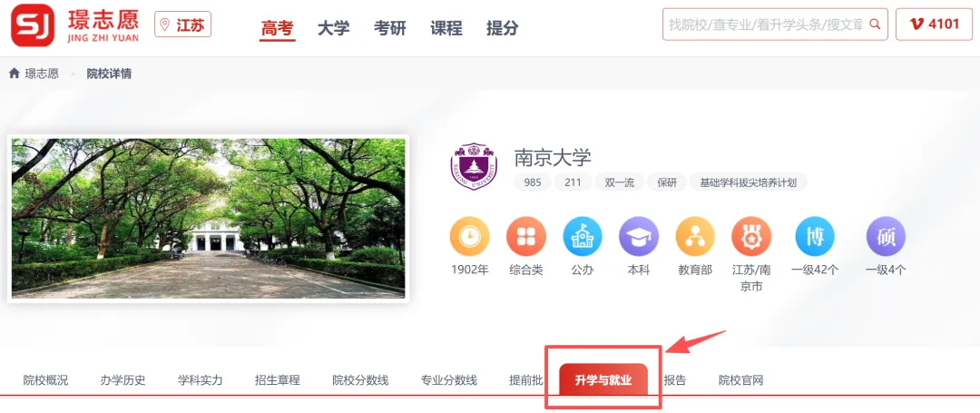980x413 pixels.
Task: Click the 一级4个 label
Action: point(886,270)
